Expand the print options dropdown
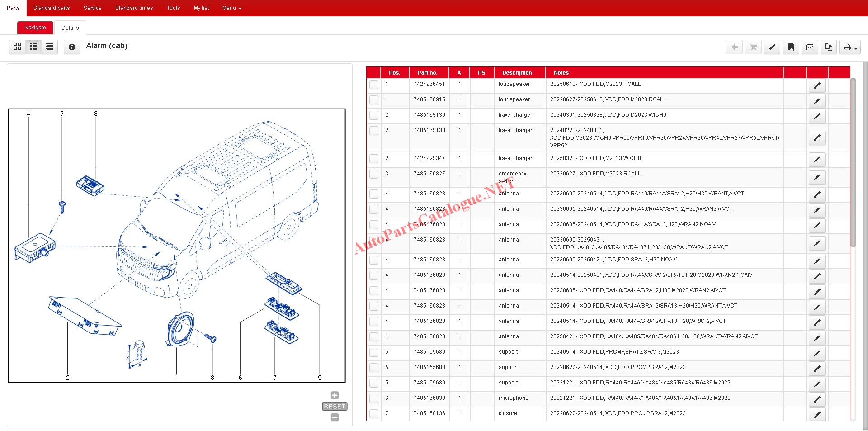The width and height of the screenshot is (868, 431). tap(850, 47)
